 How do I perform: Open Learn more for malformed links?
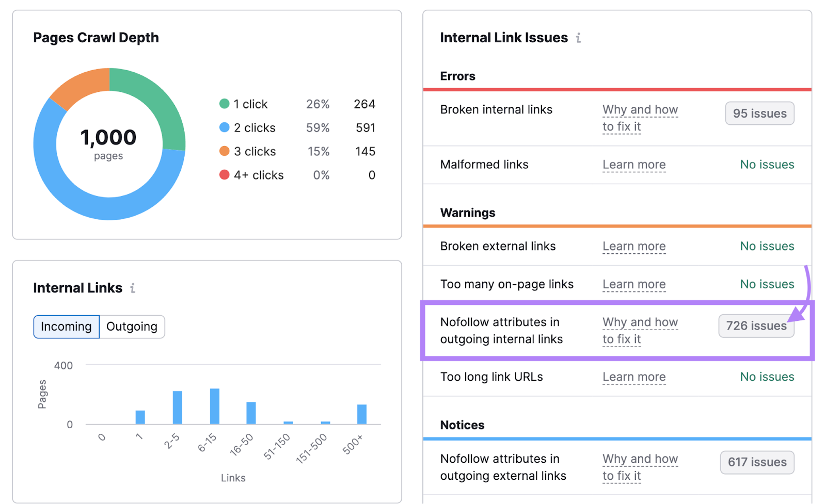pos(634,165)
